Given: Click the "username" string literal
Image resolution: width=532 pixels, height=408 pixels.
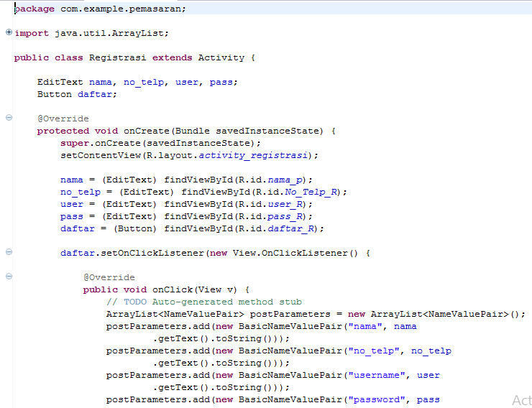Looking at the screenshot, I should 376,375.
